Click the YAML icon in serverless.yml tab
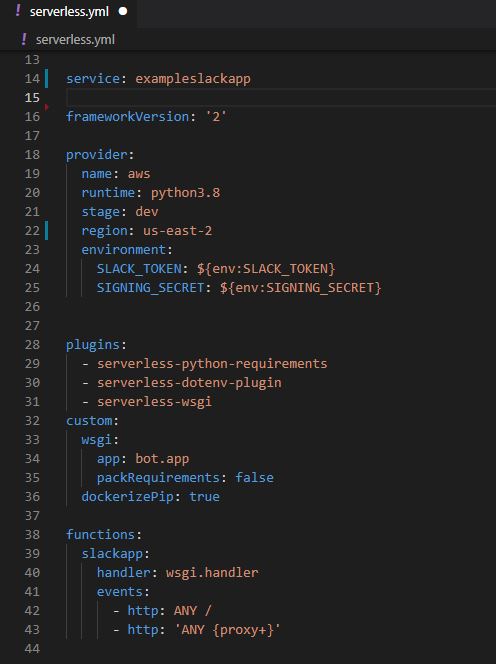Image resolution: width=496 pixels, height=664 pixels. point(18,11)
